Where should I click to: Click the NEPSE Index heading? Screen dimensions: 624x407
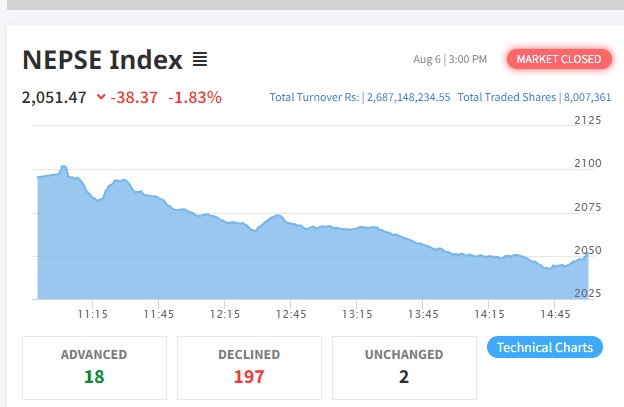pyautogui.click(x=102, y=60)
